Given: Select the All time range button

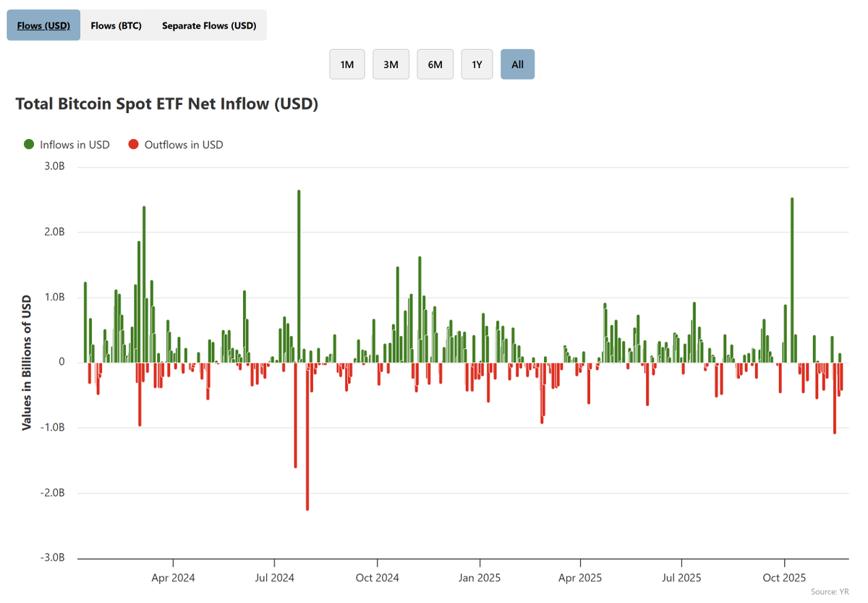Looking at the screenshot, I should (x=517, y=64).
